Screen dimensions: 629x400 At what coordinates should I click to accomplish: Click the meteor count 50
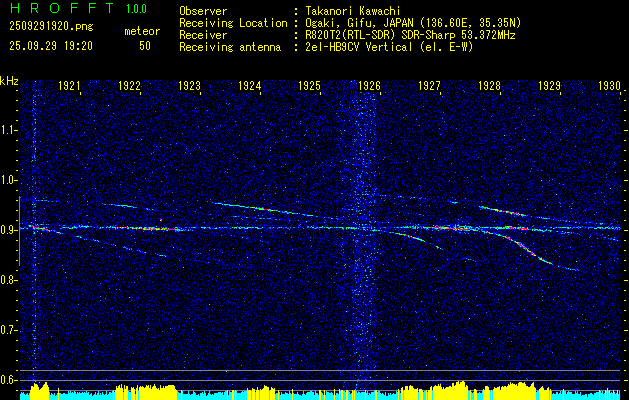click(145, 46)
